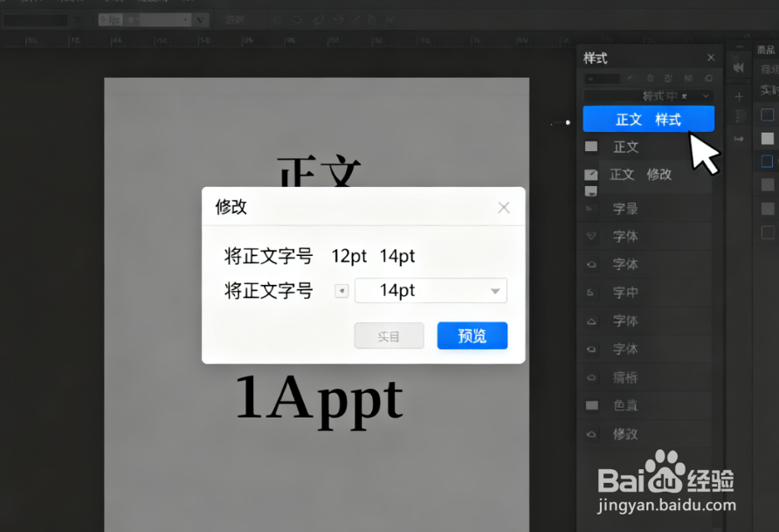Click the plus icon on panel right edge
Viewport: 779px width, 532px height.
(741, 96)
